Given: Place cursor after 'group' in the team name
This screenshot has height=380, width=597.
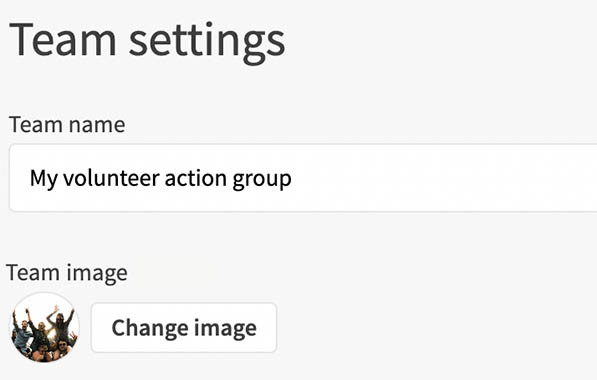Looking at the screenshot, I should [293, 178].
